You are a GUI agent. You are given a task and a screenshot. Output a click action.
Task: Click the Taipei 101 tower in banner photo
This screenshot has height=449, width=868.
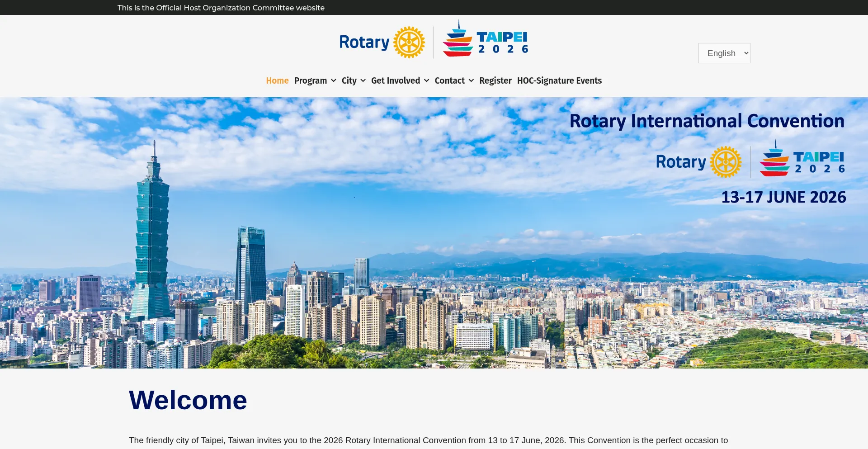coord(152,235)
